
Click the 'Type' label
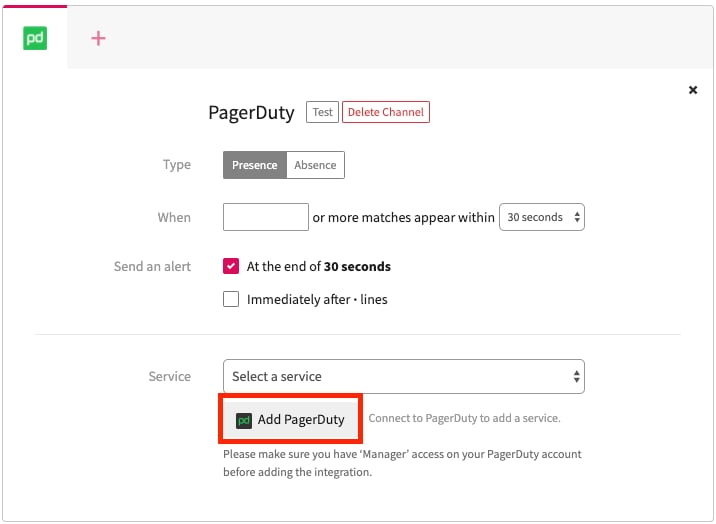pos(177,165)
